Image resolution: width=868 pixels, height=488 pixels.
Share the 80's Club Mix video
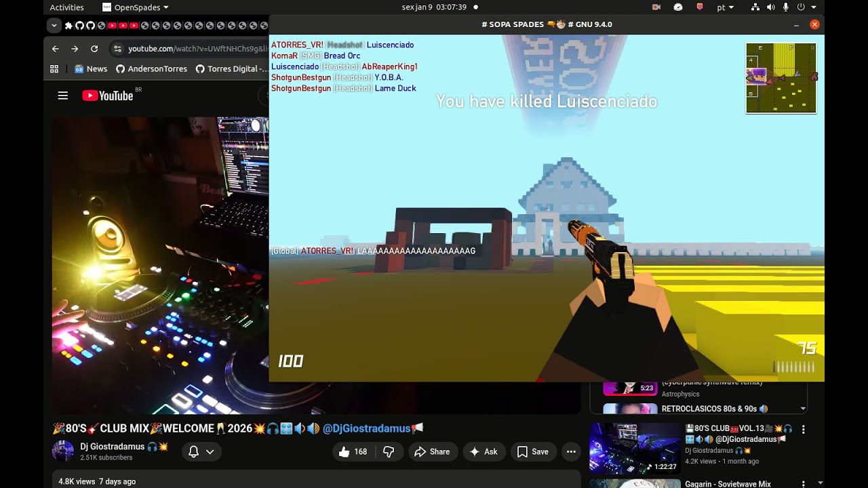tap(432, 451)
